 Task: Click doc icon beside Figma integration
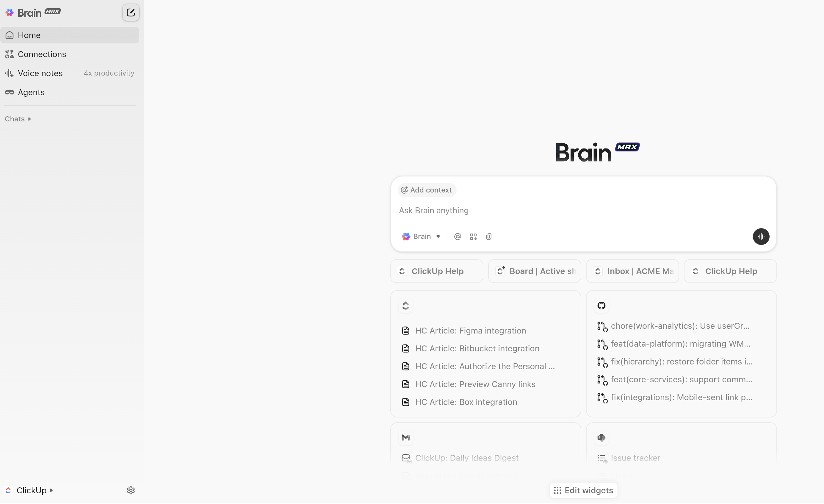[406, 331]
